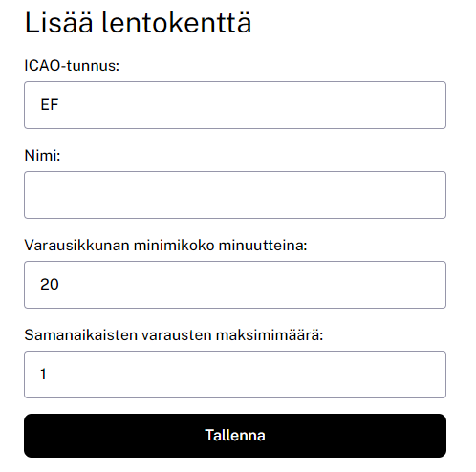Viewport: 476px width, 472px height.
Task: Click the white Tallenna text on button
Action: tap(235, 436)
